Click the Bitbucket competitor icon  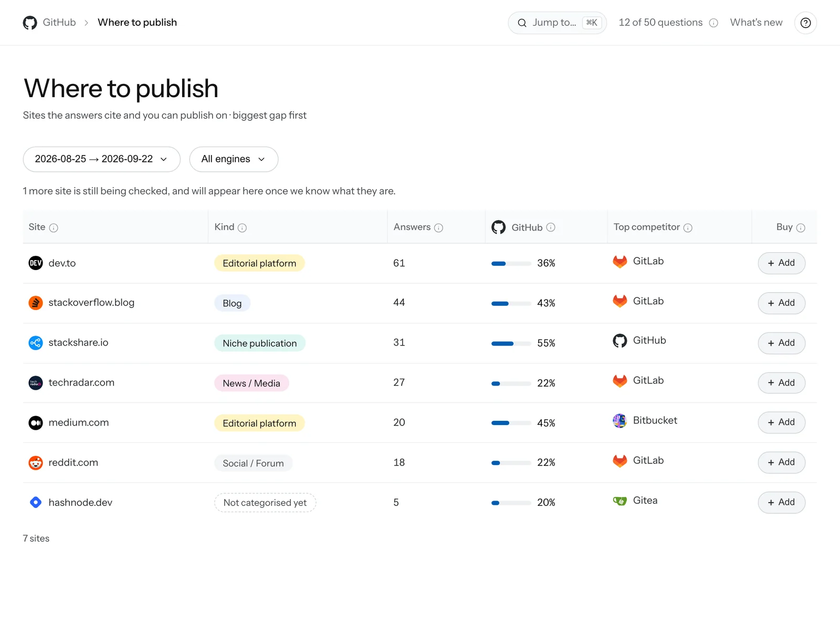[x=620, y=420]
